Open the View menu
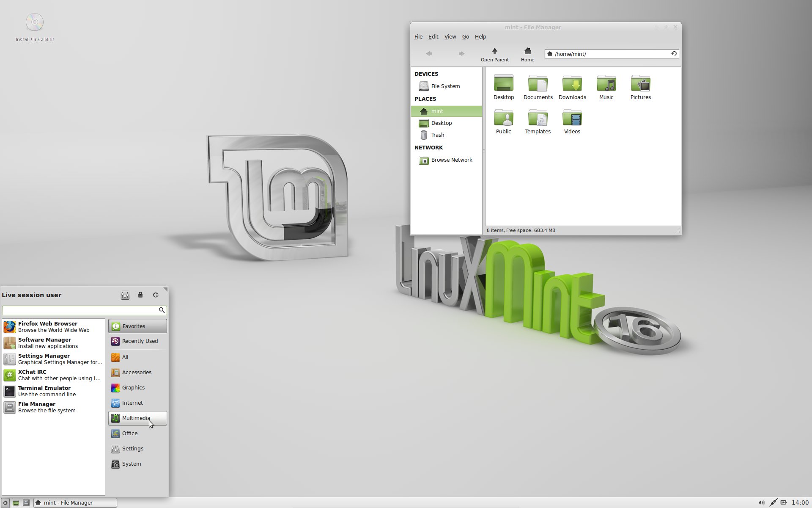812x508 pixels. tap(450, 37)
